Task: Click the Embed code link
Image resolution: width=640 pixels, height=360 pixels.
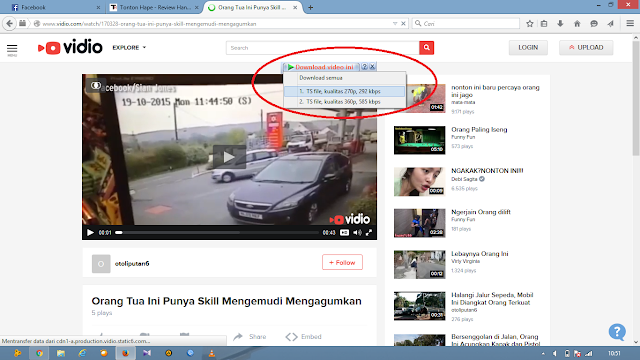Action: tap(303, 337)
